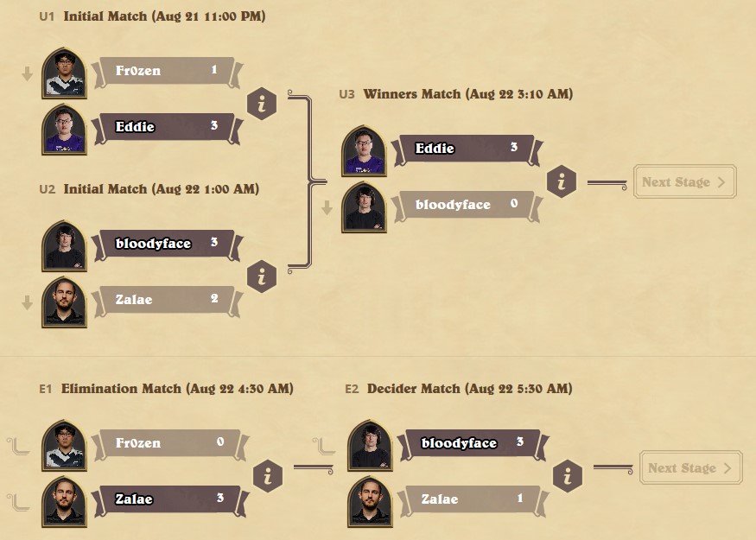Click corner arrow beside Fr0zen in E1
This screenshot has height=540, width=756.
18,447
